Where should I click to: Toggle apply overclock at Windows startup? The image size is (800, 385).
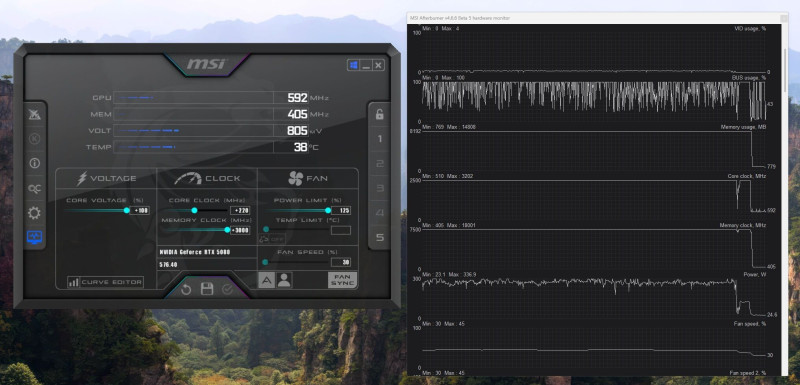click(353, 65)
